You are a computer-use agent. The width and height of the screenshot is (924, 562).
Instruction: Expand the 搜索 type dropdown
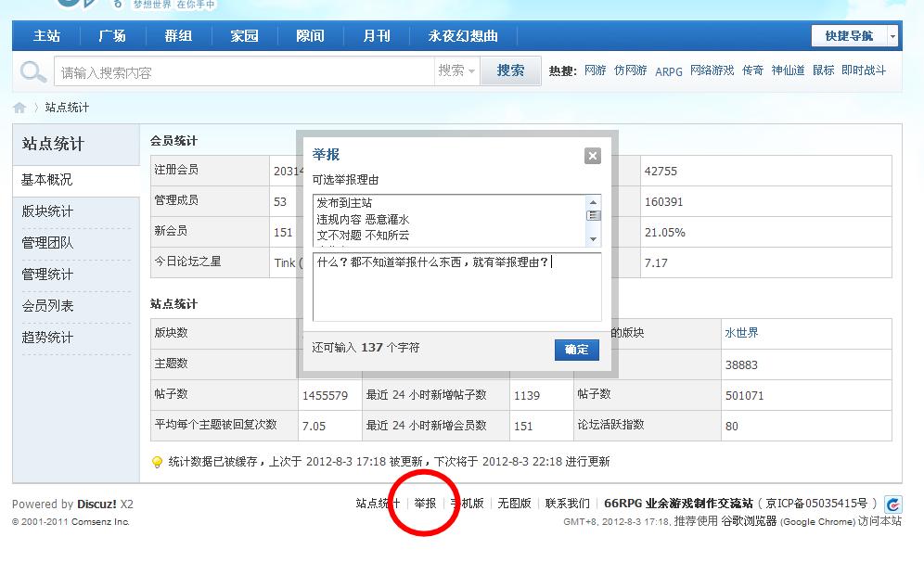click(456, 71)
